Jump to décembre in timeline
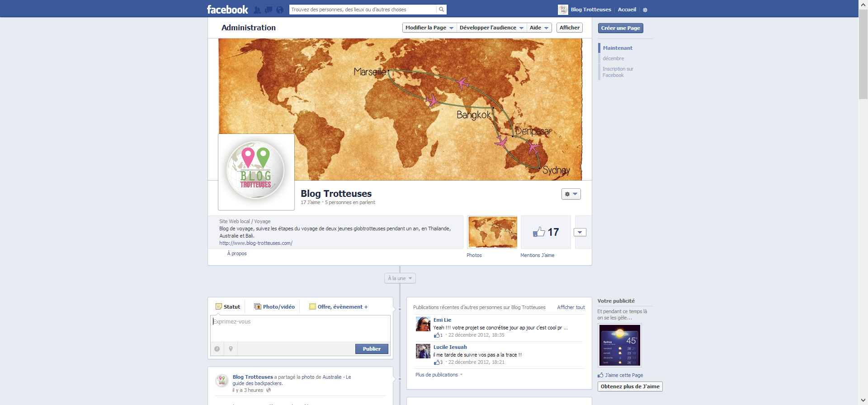The height and width of the screenshot is (405, 868). coord(613,58)
